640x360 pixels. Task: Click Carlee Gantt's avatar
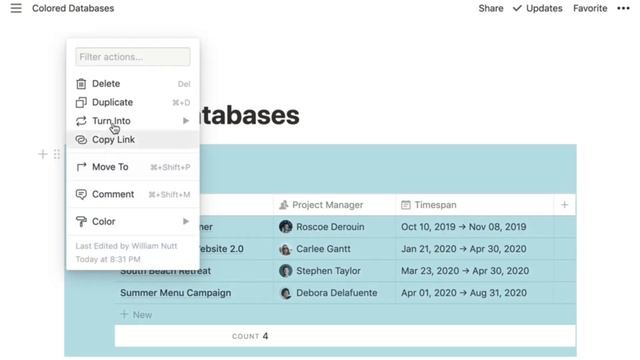point(285,249)
